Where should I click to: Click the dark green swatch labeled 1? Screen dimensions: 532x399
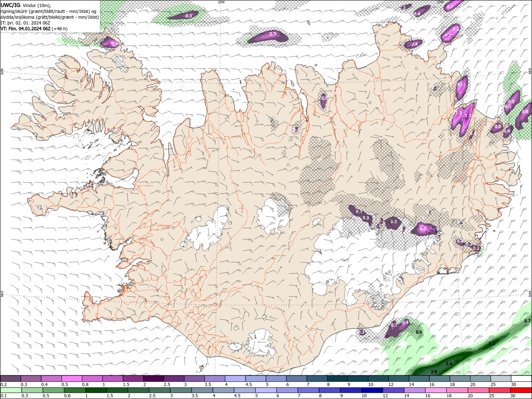coord(96,390)
